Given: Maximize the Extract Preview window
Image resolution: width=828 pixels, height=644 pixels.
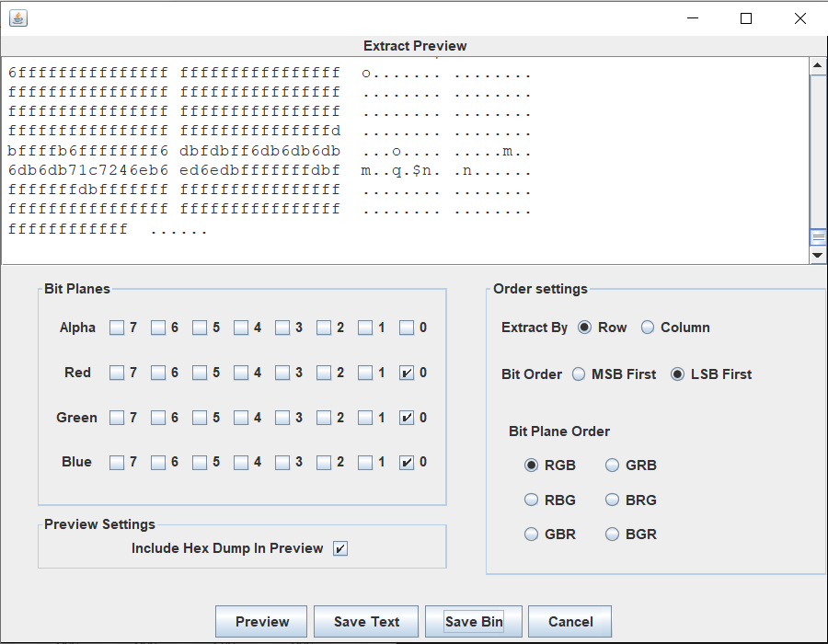Looking at the screenshot, I should 746,18.
